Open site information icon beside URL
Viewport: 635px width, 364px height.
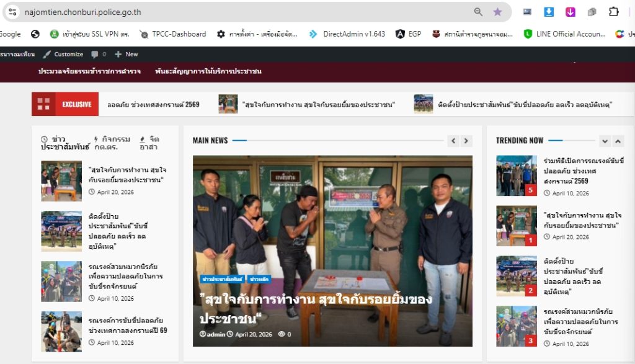[x=12, y=12]
